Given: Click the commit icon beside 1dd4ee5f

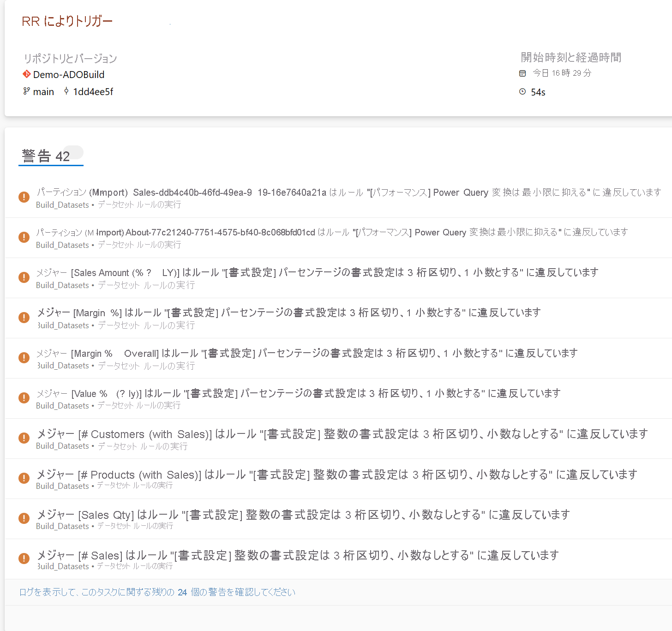Looking at the screenshot, I should (66, 92).
